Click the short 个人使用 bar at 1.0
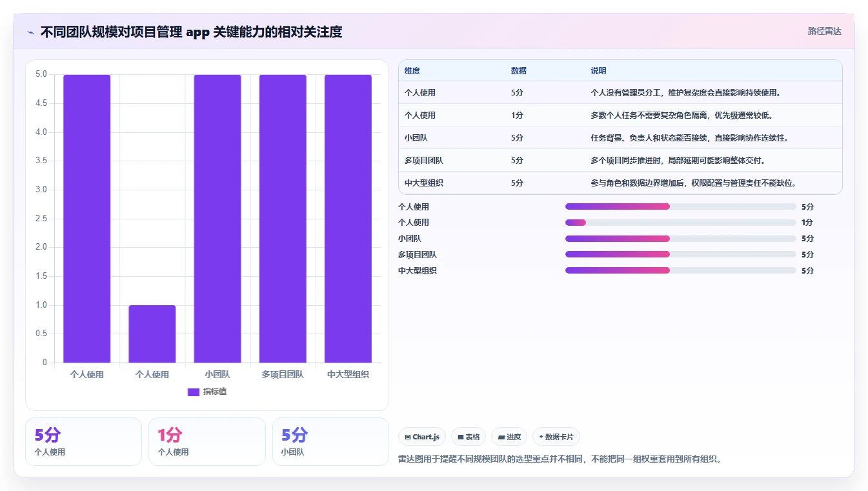 [x=152, y=334]
